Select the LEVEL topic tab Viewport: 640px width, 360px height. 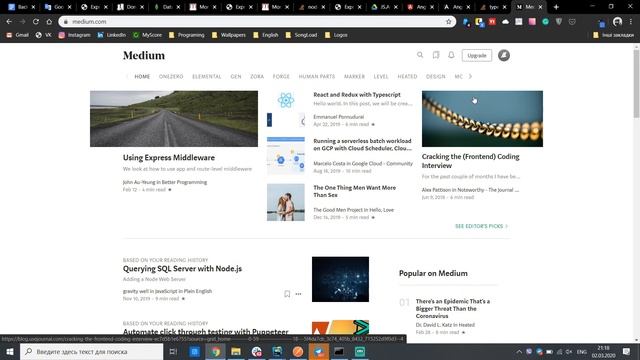click(x=381, y=76)
